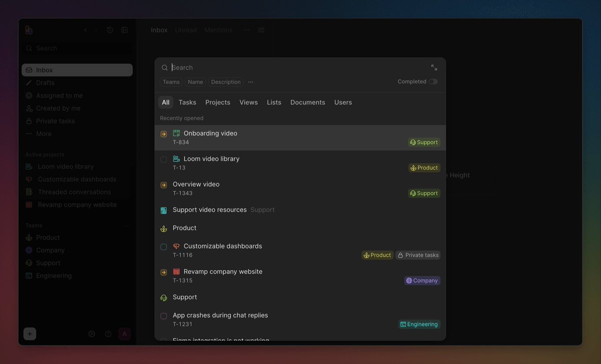Screen dimensions: 601x364
Task: Open Overview video result
Action: (300, 189)
